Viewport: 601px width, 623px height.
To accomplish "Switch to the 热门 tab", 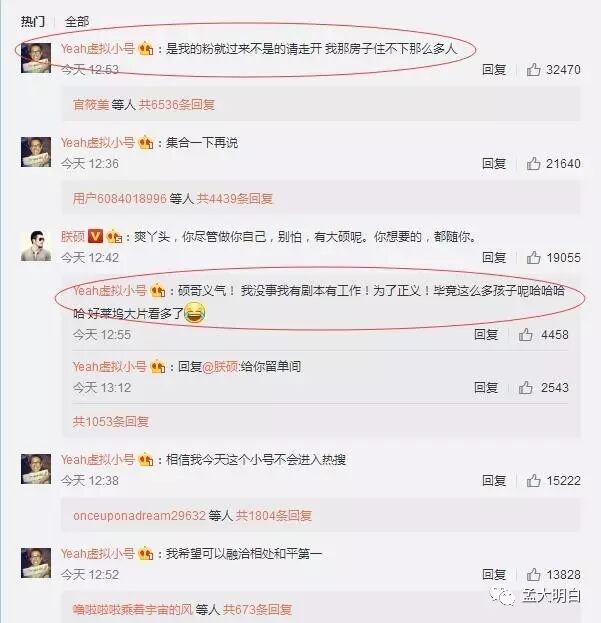I will [33, 21].
